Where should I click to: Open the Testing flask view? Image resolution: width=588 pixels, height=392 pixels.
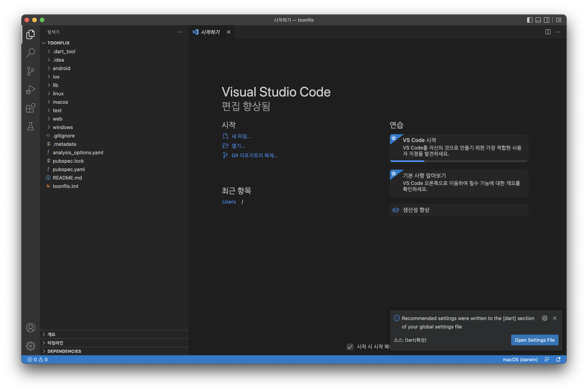point(30,127)
